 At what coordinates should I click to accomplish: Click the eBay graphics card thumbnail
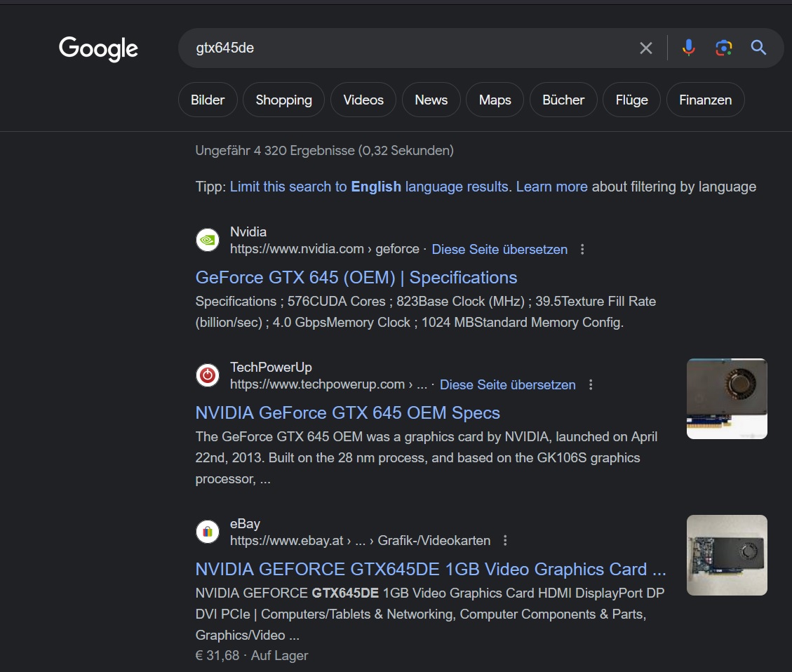pos(727,556)
